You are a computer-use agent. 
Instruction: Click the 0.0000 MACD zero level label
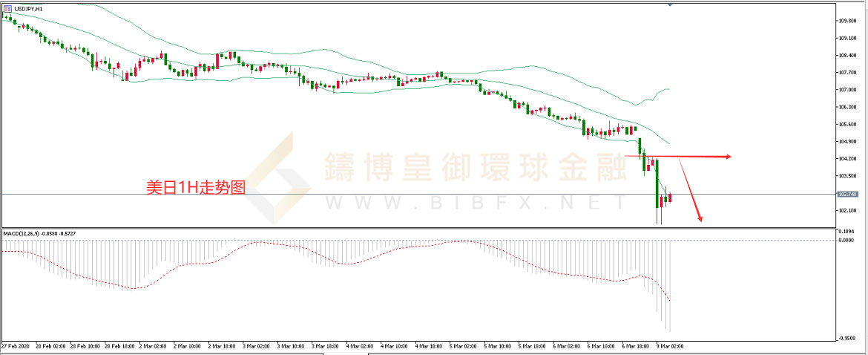click(847, 240)
